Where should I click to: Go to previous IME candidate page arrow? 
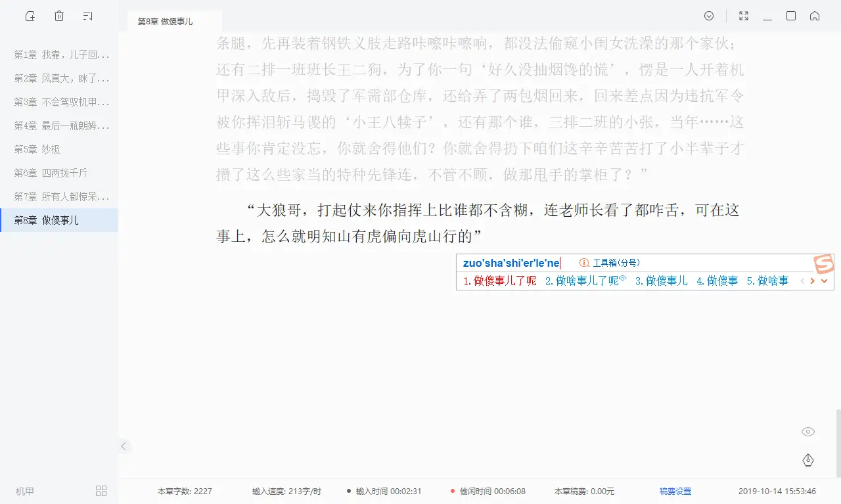(x=802, y=281)
